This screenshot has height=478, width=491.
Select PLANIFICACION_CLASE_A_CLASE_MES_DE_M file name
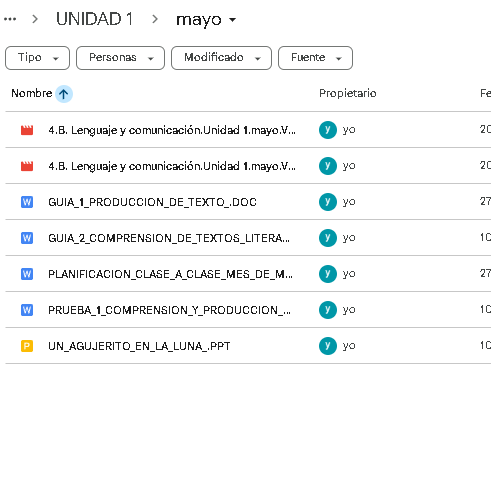[x=170, y=274]
